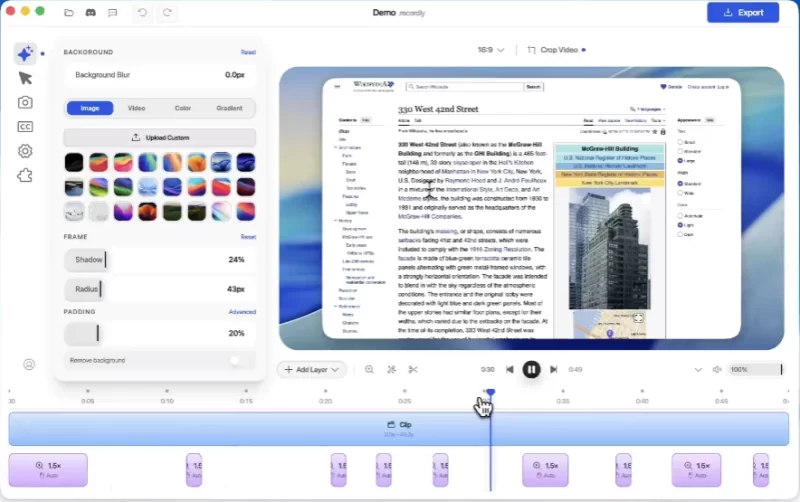Open the puzzle-piece Extensions sidebar icon
The image size is (800, 502).
point(25,175)
